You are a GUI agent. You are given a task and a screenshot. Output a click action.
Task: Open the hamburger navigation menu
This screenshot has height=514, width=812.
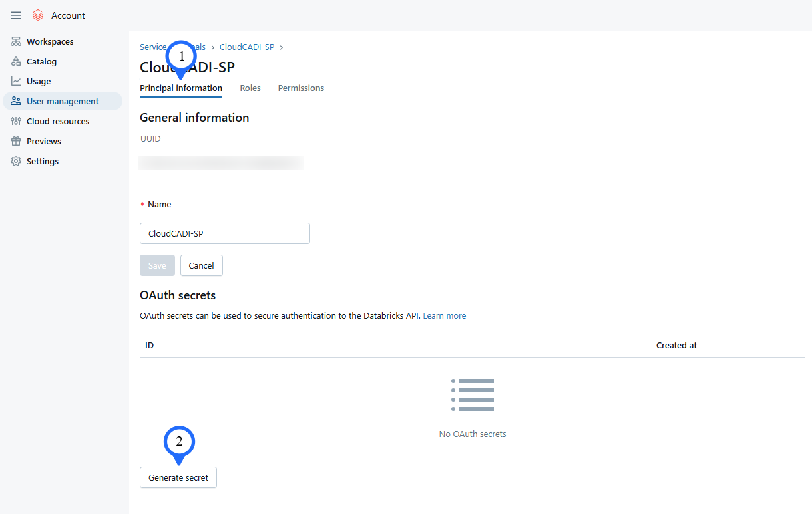pyautogui.click(x=16, y=15)
